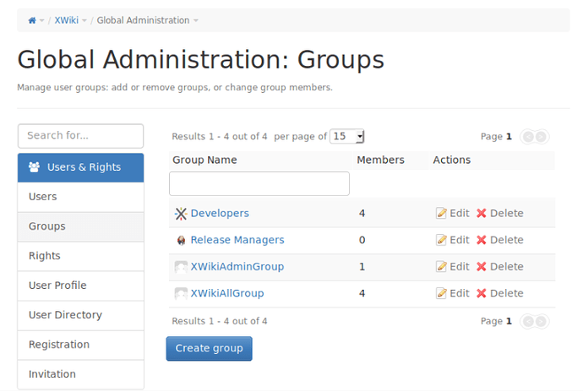
Task: Click the Create group button
Action: coord(209,348)
